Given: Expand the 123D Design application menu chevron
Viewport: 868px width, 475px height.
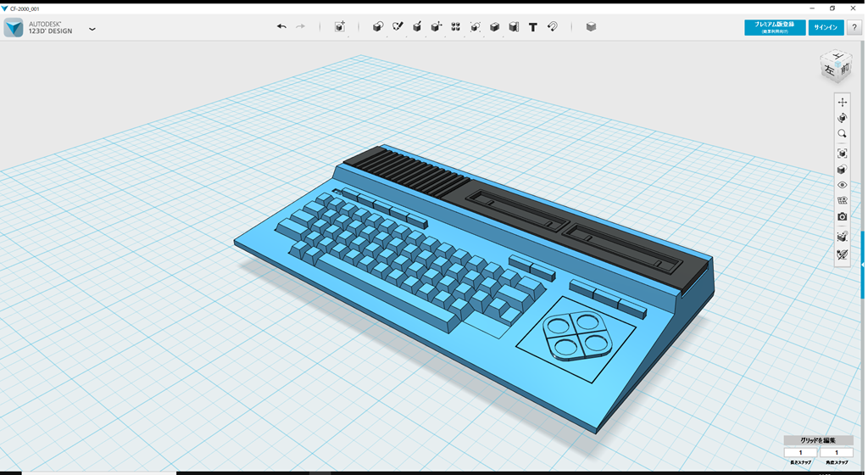Looking at the screenshot, I should (92, 29).
